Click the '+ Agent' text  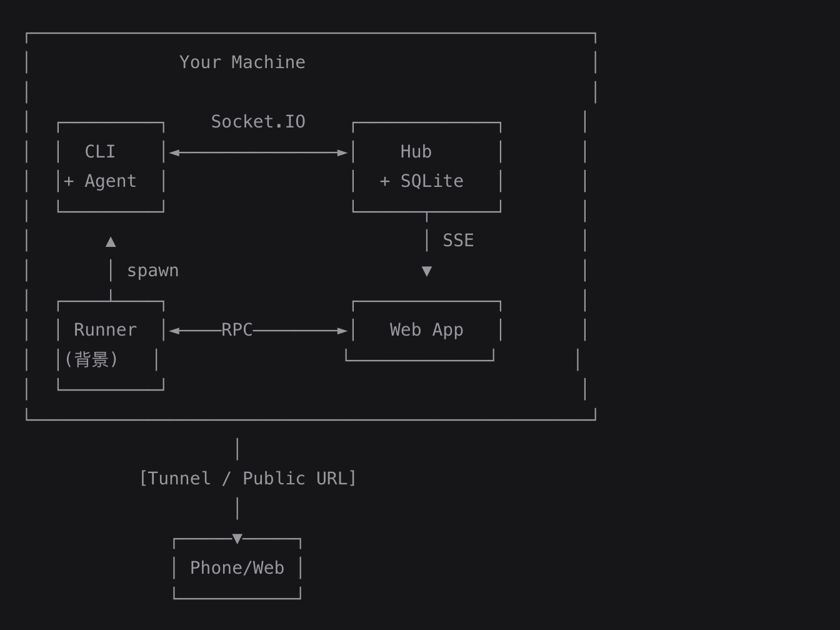pyautogui.click(x=100, y=181)
